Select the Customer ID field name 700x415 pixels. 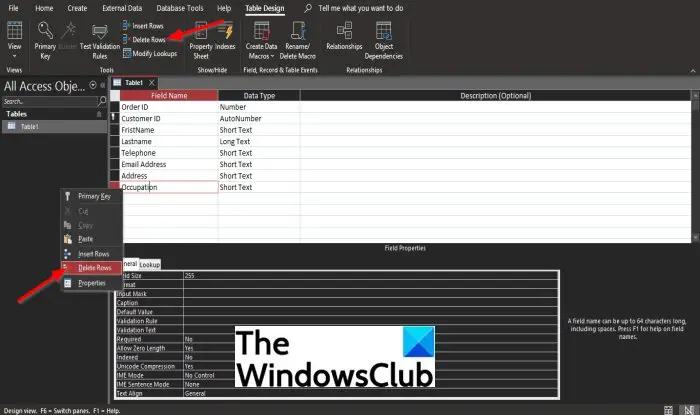169,119
